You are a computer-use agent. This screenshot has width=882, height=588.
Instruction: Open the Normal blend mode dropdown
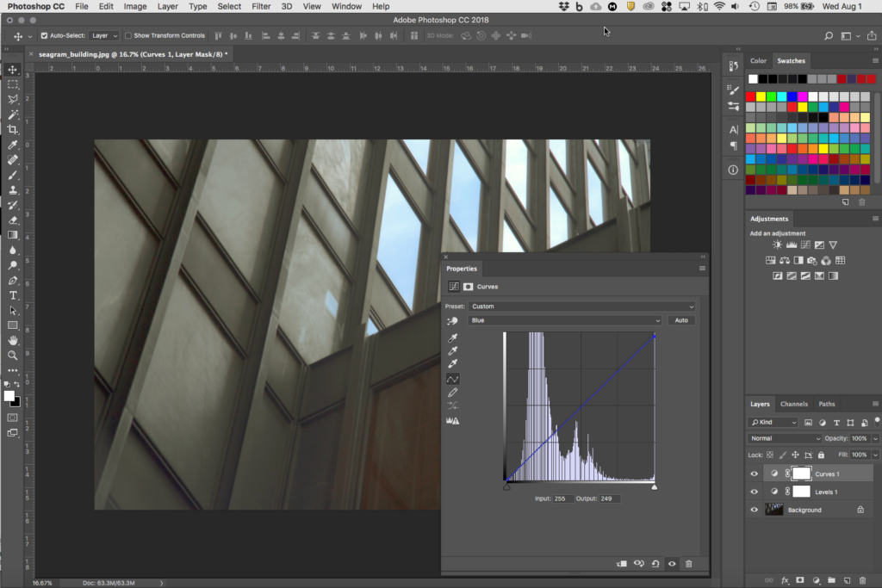click(785, 438)
